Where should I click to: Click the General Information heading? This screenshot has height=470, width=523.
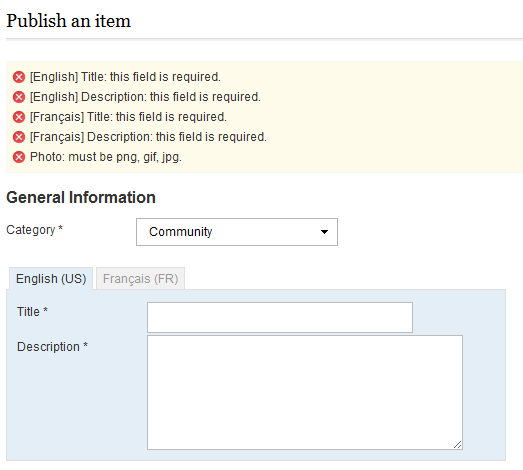[x=81, y=197]
